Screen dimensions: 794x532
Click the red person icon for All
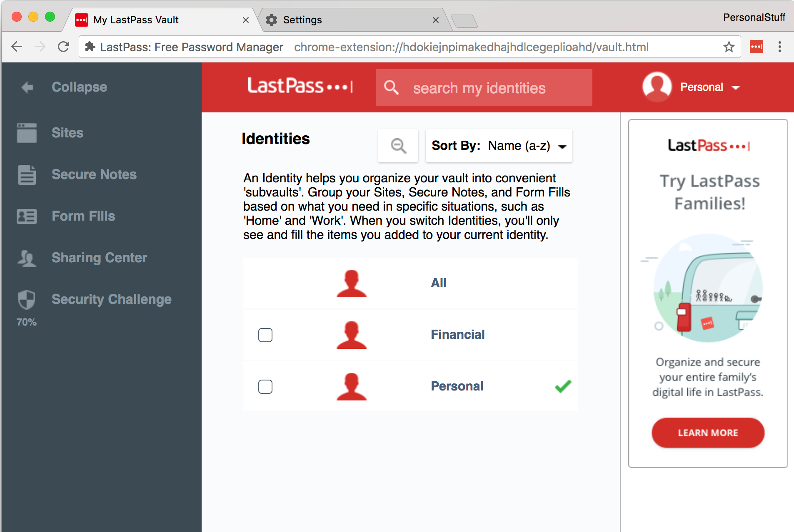352,283
